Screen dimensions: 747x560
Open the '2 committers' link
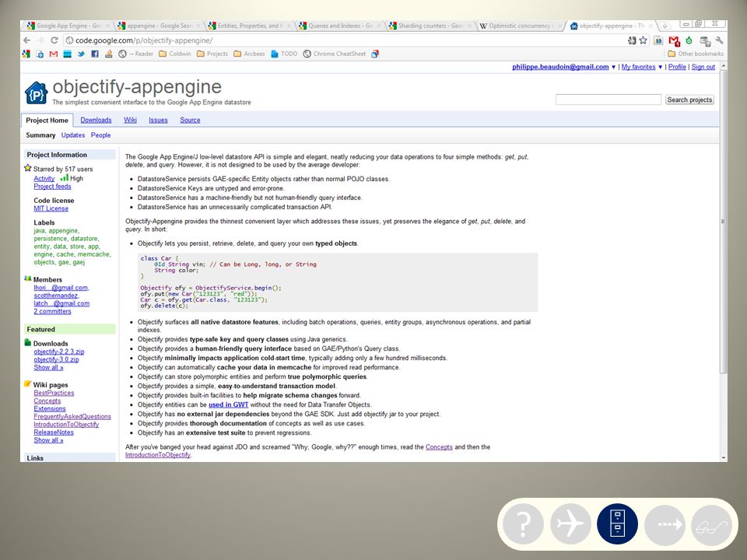pos(52,311)
